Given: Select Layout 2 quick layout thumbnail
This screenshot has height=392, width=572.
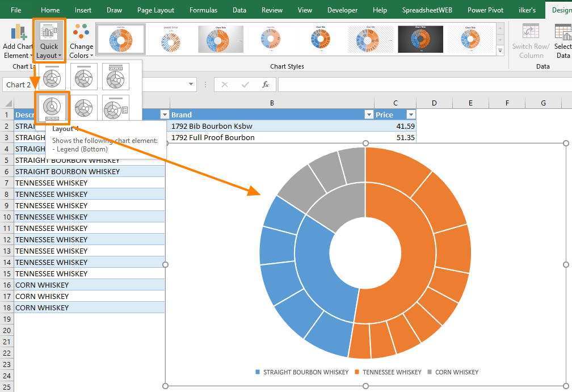Looking at the screenshot, I should pos(83,77).
